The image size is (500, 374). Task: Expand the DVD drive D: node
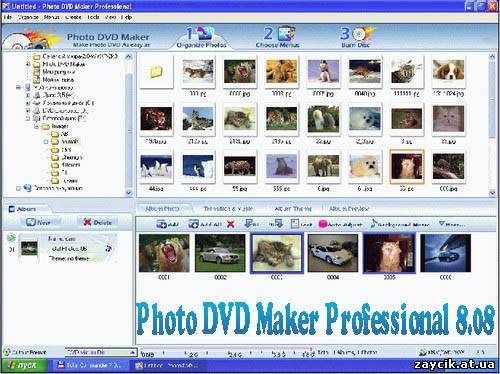point(28,111)
